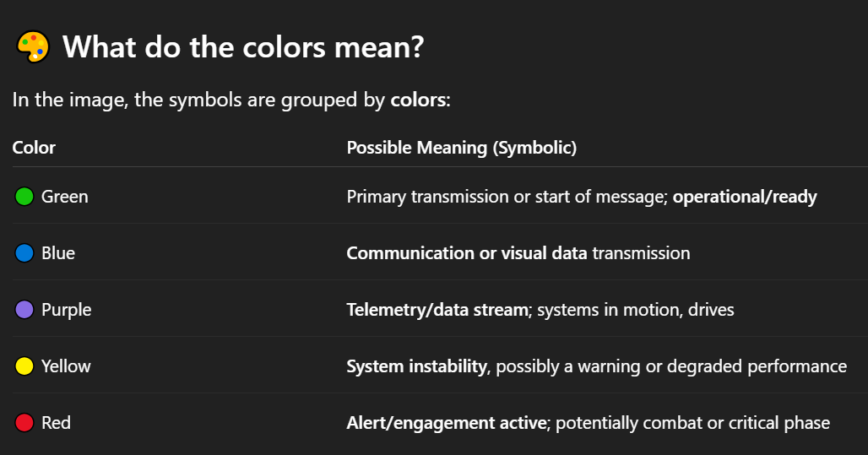Click the "Purple" color label
The width and height of the screenshot is (868, 455).
(66, 310)
